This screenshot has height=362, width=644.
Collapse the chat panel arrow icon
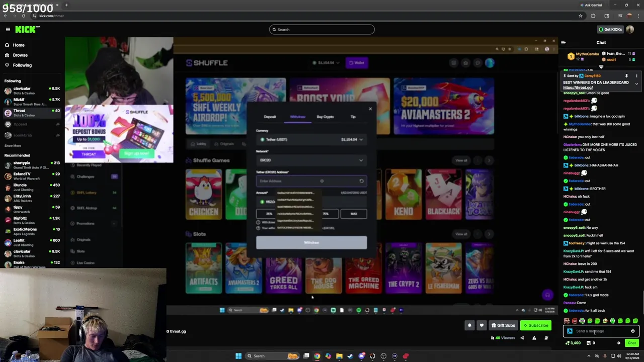pyautogui.click(x=563, y=43)
